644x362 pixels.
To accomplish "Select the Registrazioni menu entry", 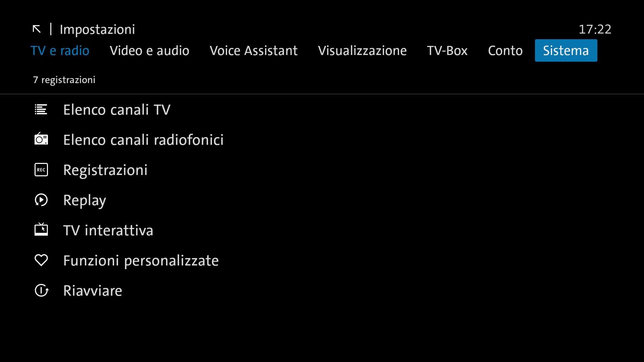I will [x=105, y=170].
